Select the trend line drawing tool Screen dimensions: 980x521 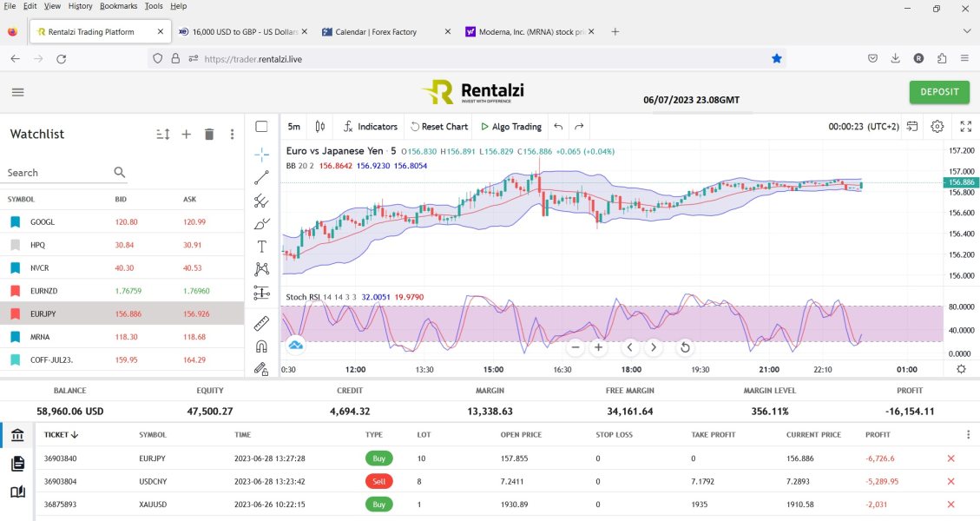[x=261, y=177]
